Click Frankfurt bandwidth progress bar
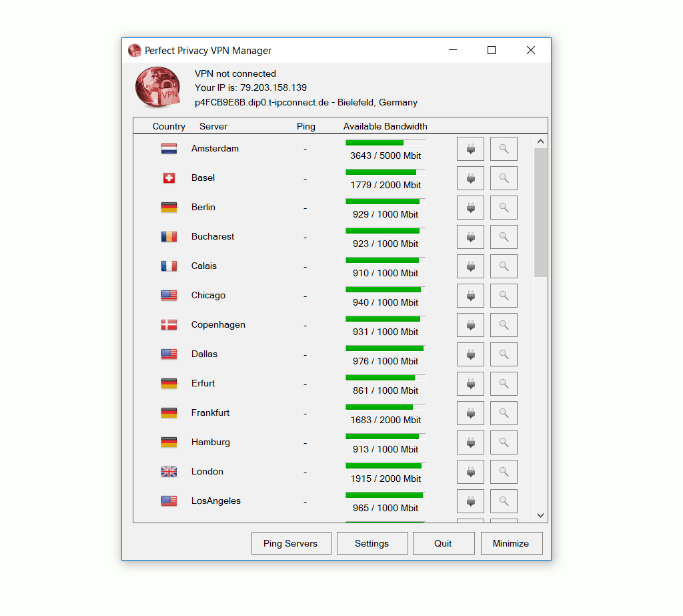The width and height of the screenshot is (683, 616). 386,406
